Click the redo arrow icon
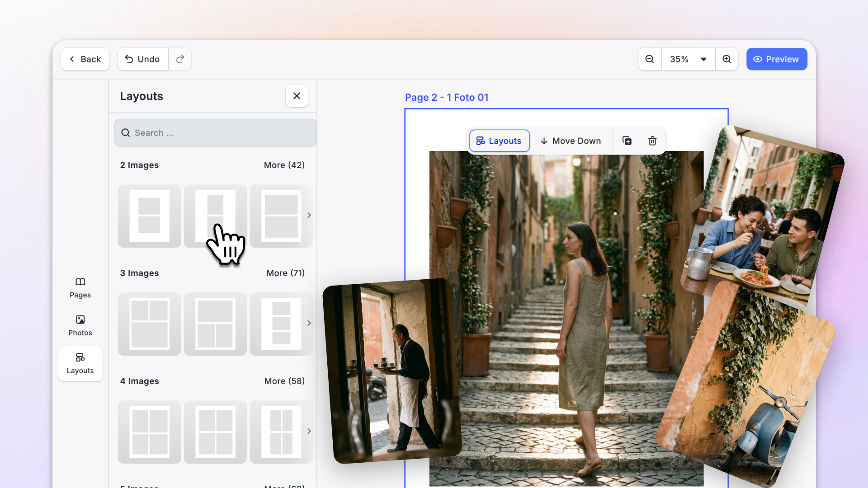This screenshot has width=868, height=488. (x=180, y=59)
